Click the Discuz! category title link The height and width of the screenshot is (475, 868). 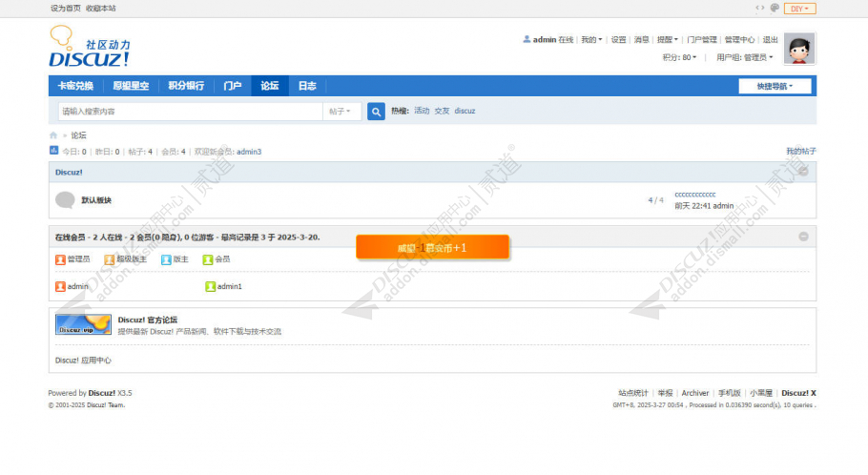(69, 173)
